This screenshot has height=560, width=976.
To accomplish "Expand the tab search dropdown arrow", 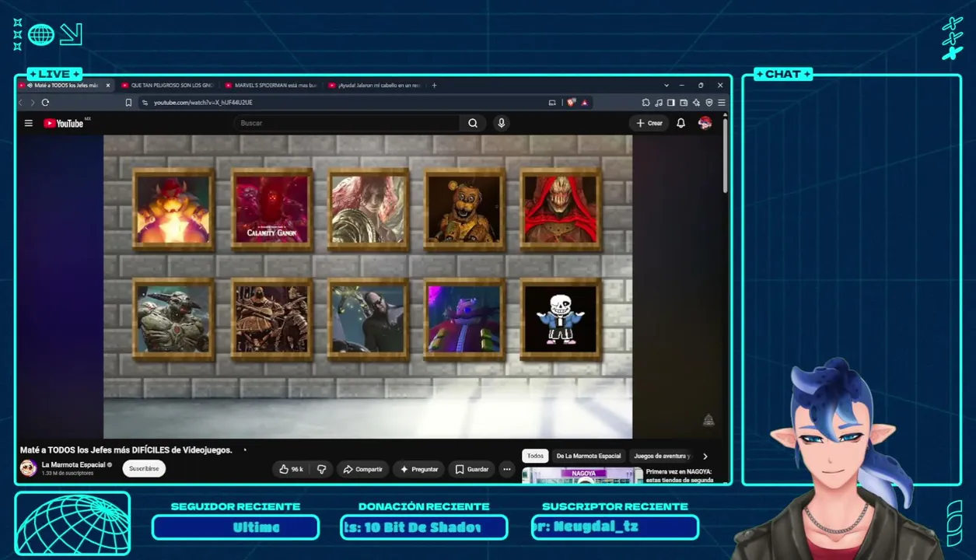I will (666, 86).
